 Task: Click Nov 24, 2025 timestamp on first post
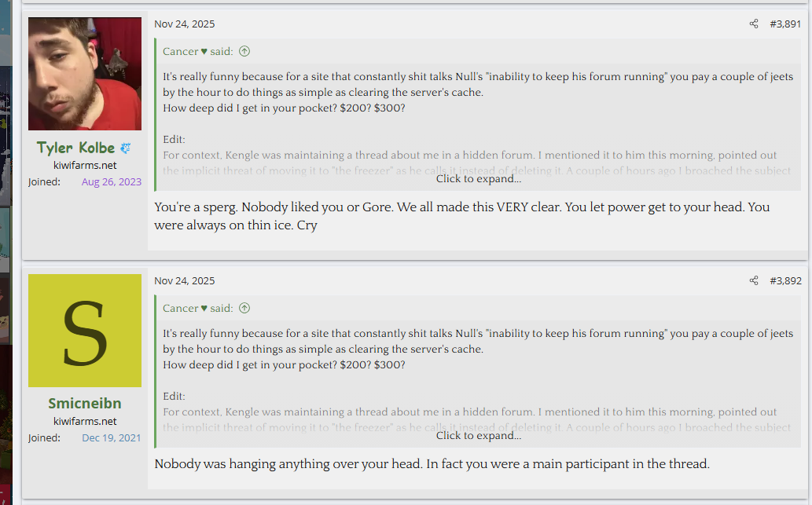(x=184, y=24)
